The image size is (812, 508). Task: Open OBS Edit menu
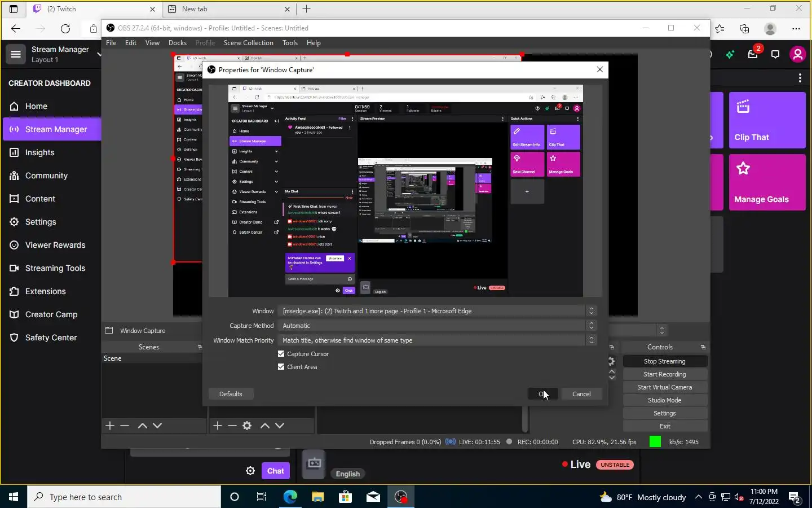tap(131, 43)
